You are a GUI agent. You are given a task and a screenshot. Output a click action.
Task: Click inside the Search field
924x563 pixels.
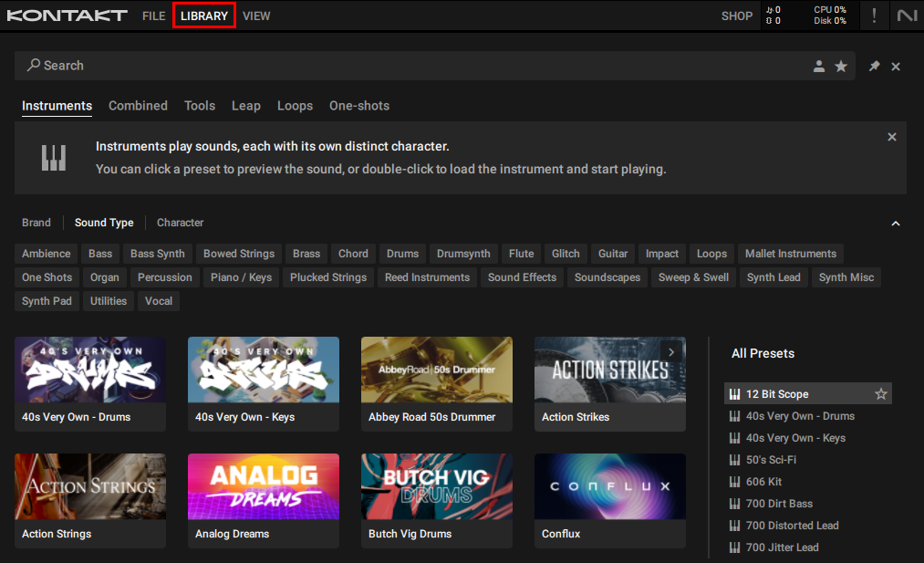tap(410, 66)
